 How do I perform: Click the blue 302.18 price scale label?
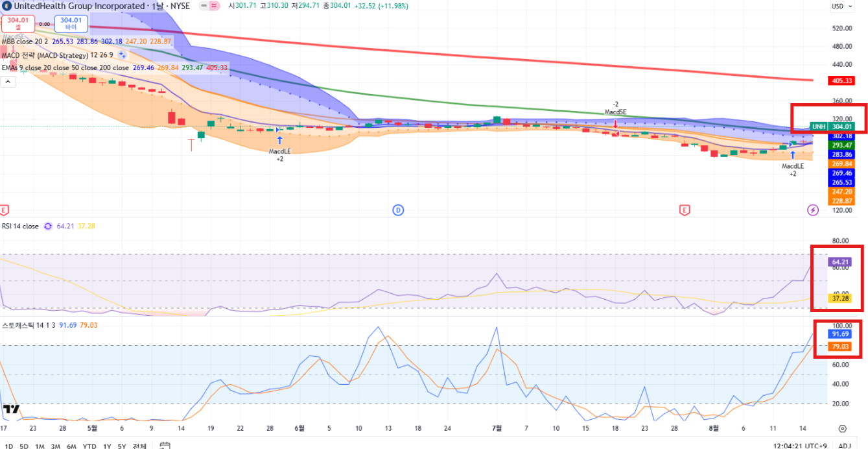841,136
